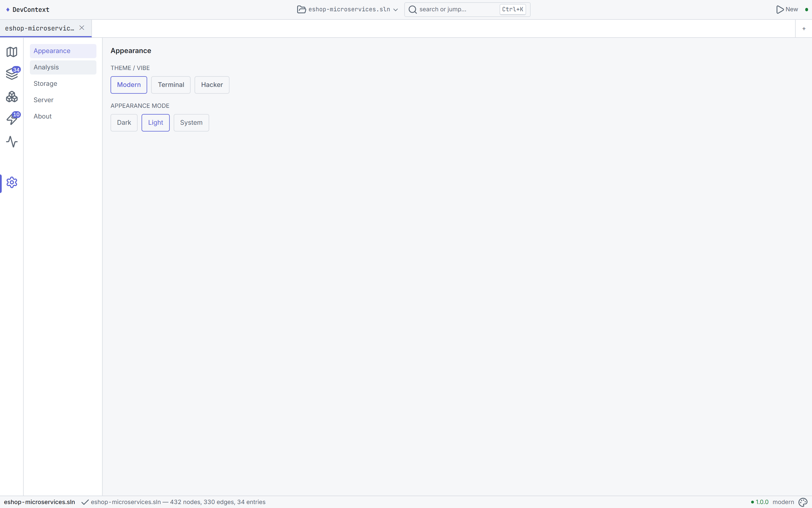Click the green status dot beside New
Image resolution: width=812 pixels, height=508 pixels.
(x=806, y=9)
